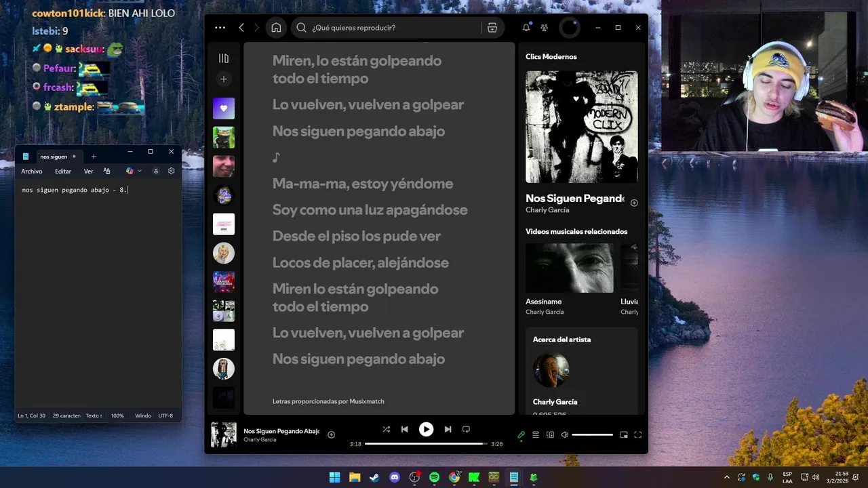Open the Windows Start menu
The height and width of the screenshot is (488, 868).
pos(334,477)
